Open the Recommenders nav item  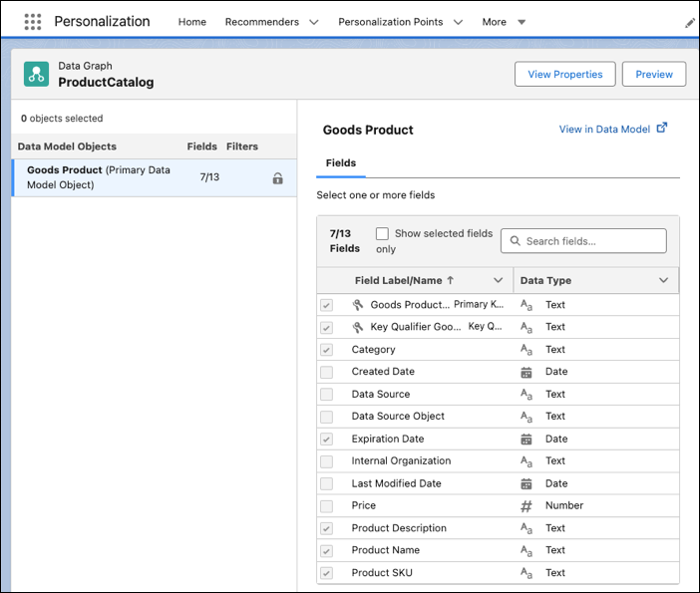[261, 22]
